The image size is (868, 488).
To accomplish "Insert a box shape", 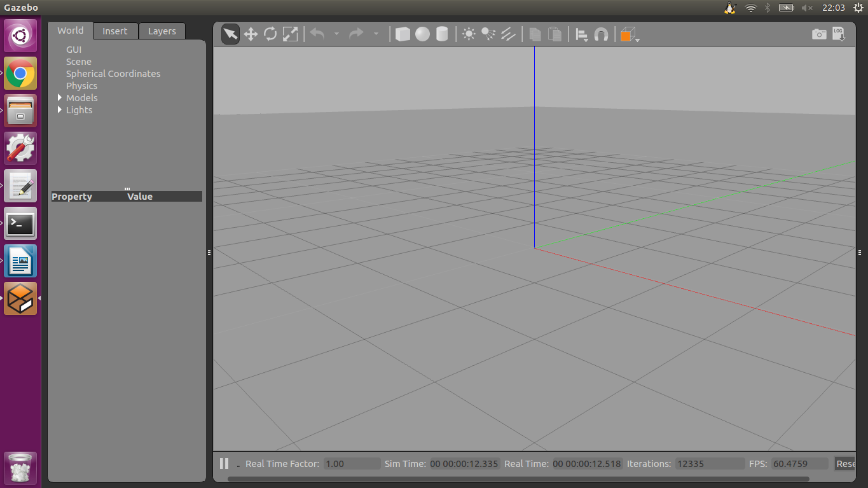I will click(403, 34).
